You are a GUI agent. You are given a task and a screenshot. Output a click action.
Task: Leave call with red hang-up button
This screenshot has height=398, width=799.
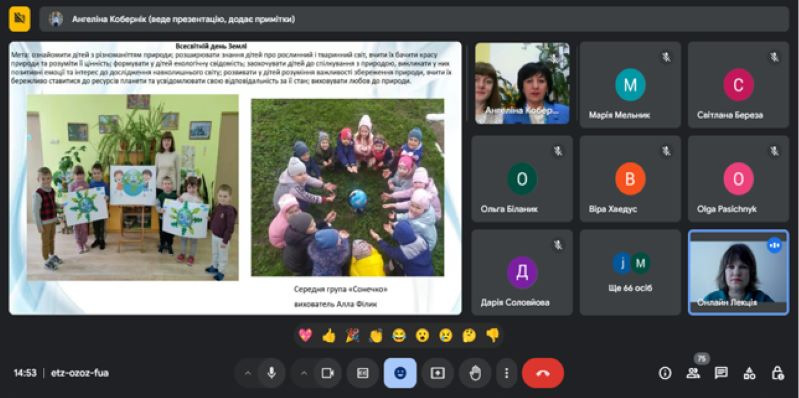[x=543, y=373]
